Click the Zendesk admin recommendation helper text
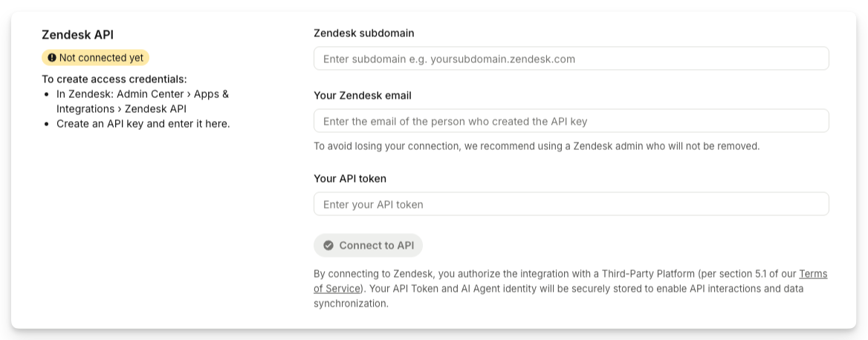The width and height of the screenshot is (868, 340). coord(536,146)
